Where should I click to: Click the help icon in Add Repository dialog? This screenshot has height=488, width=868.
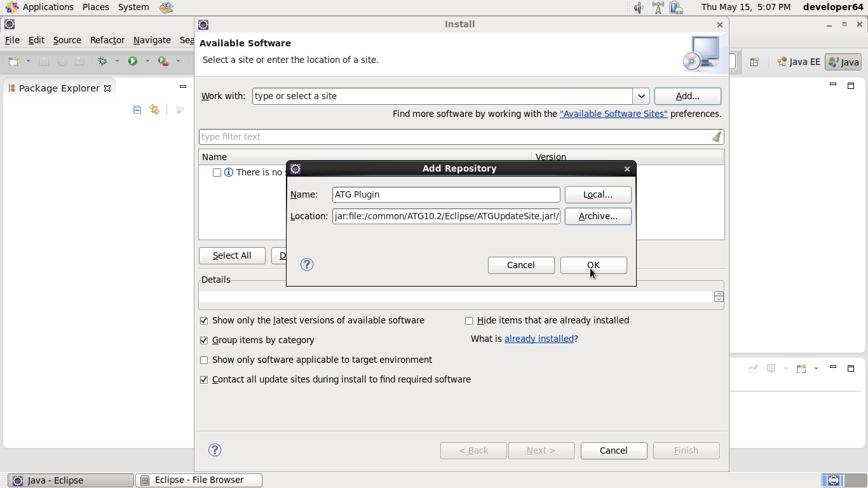click(x=307, y=264)
